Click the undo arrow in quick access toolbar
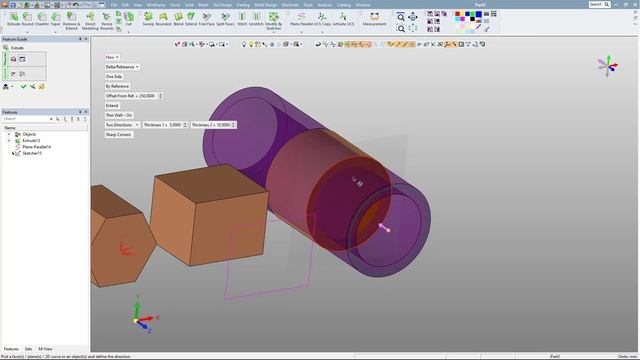This screenshot has width=640, height=360. [x=76, y=5]
